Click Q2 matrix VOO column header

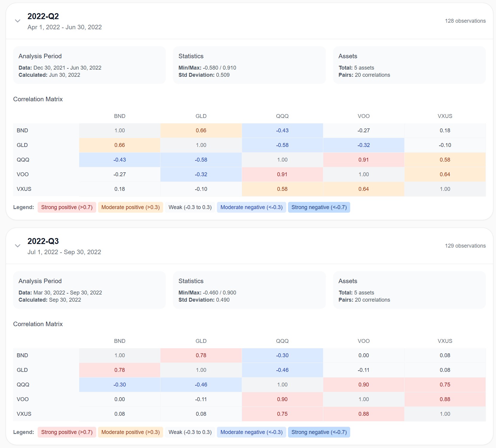click(364, 116)
